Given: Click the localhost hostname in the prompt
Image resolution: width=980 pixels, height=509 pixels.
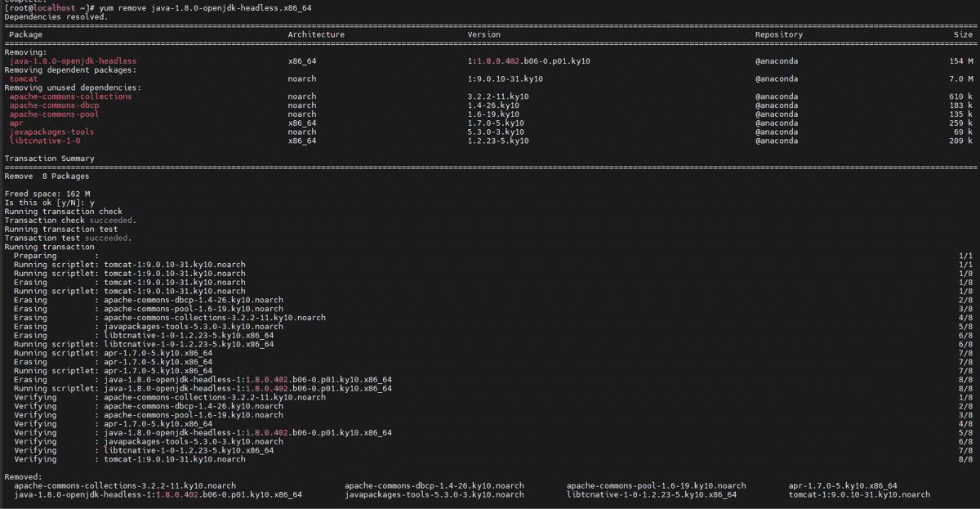Looking at the screenshot, I should (51, 7).
